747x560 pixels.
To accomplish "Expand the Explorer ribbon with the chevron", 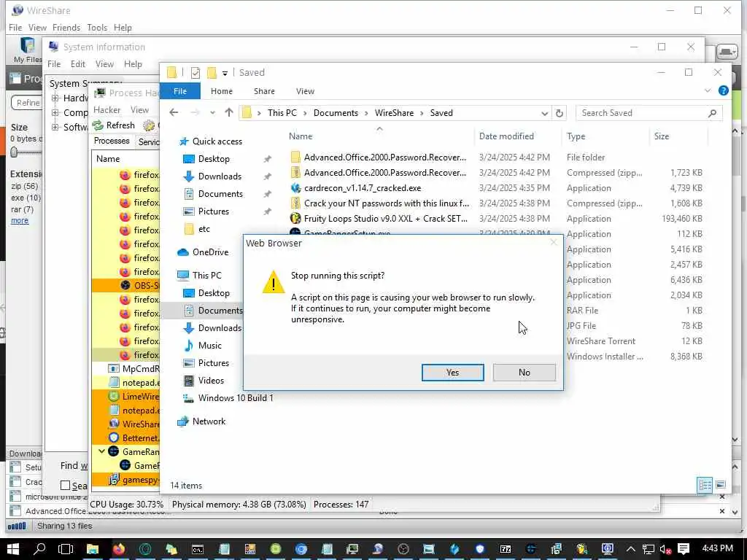I will (708, 90).
